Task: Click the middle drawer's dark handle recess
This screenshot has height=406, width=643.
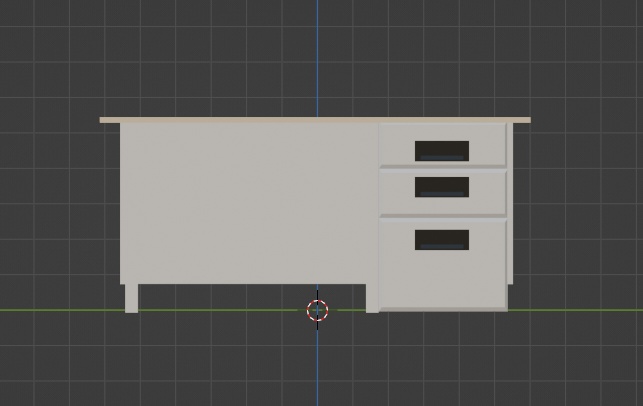Action: click(x=442, y=187)
